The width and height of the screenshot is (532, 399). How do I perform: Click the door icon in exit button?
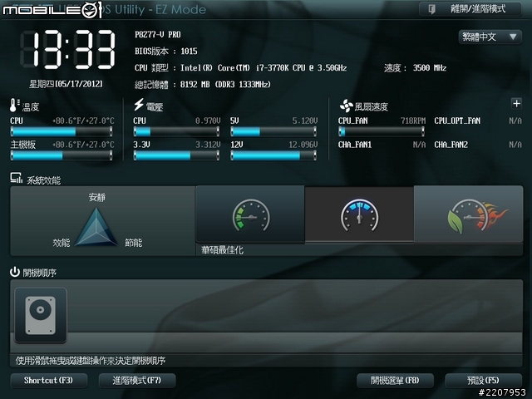coord(431,9)
